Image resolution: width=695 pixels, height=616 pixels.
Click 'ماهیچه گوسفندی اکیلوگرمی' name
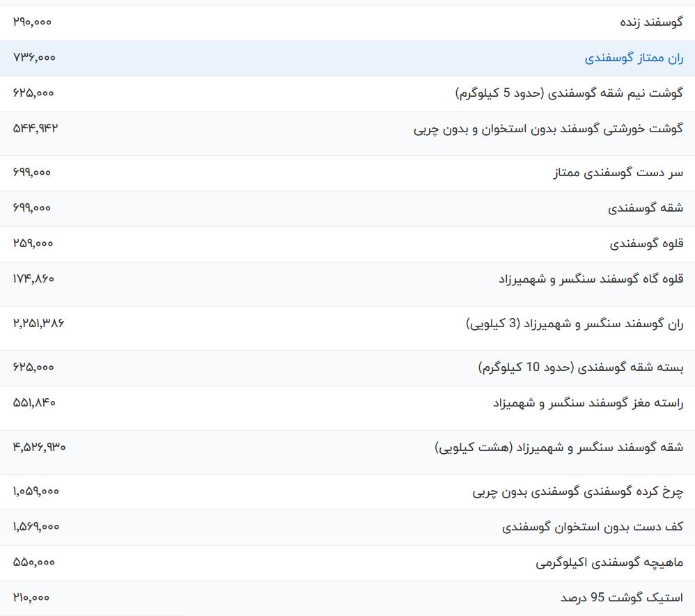click(609, 563)
